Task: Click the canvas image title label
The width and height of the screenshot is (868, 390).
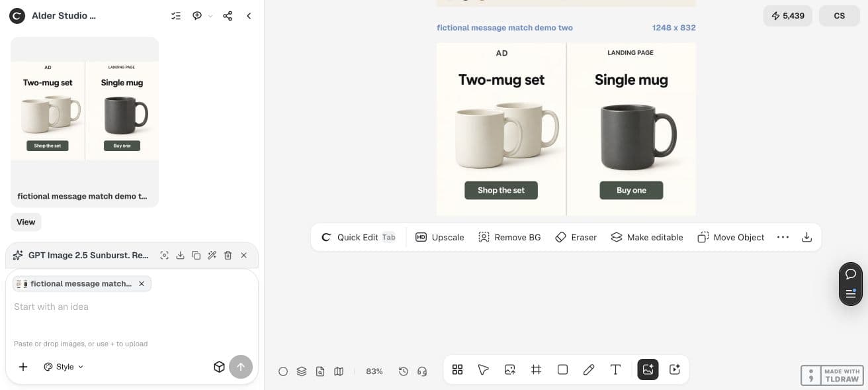Action: (505, 28)
